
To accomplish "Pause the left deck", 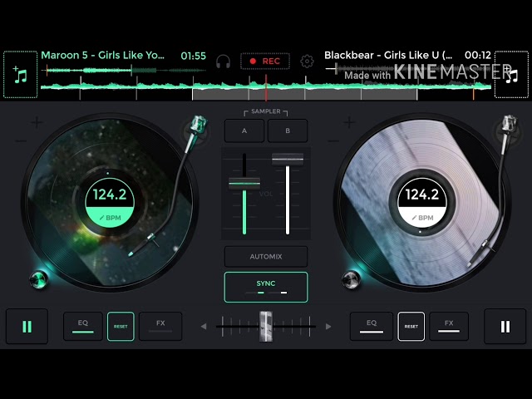I will 27,327.
